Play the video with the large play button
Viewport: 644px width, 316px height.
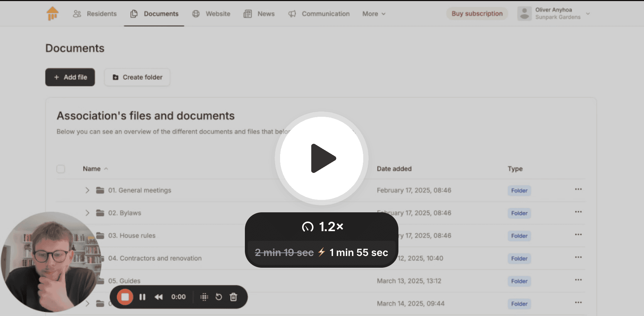322,158
